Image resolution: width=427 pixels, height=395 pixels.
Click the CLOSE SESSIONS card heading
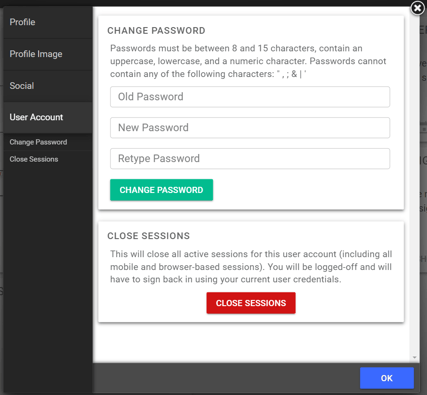pyautogui.click(x=148, y=236)
